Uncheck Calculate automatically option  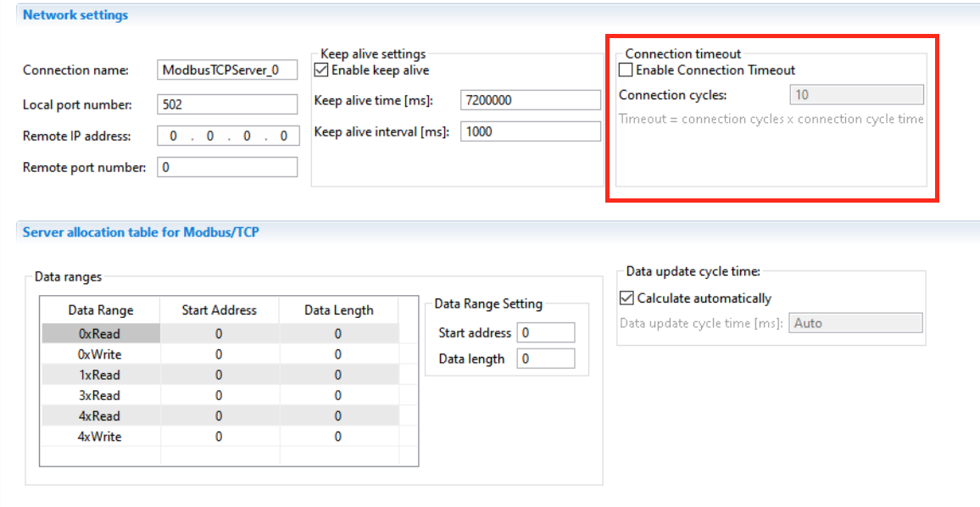point(626,298)
